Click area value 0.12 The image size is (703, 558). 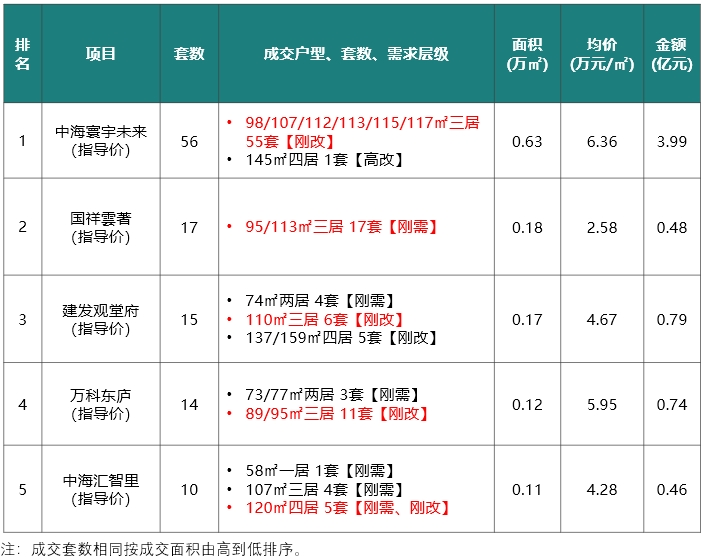pos(527,405)
